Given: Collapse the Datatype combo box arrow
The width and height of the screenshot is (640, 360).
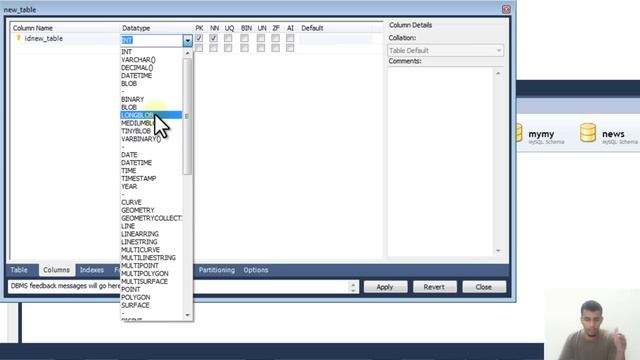Looking at the screenshot, I should [187, 40].
